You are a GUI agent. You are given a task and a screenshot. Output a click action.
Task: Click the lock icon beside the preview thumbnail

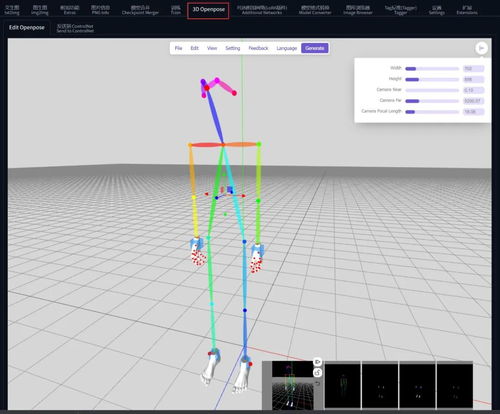click(x=318, y=372)
